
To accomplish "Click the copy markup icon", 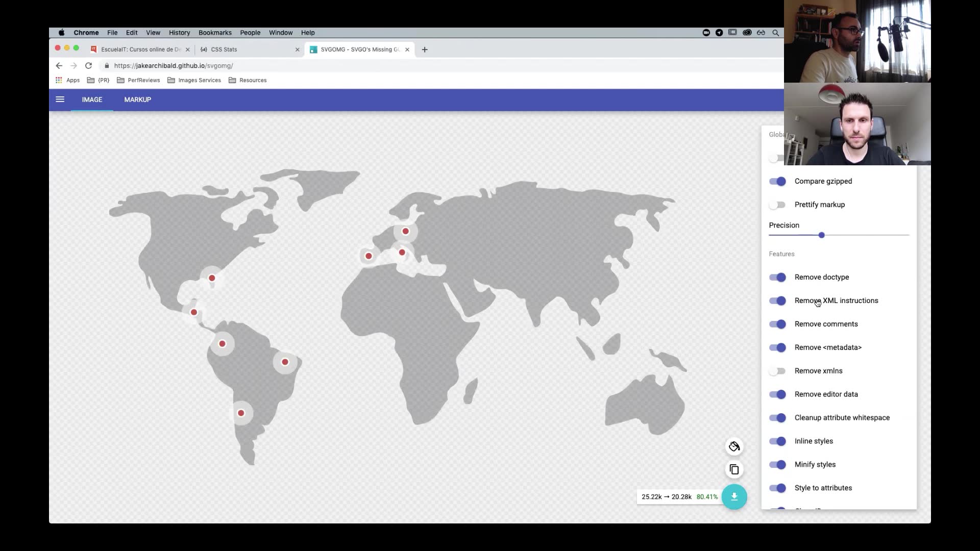I will [x=733, y=469].
